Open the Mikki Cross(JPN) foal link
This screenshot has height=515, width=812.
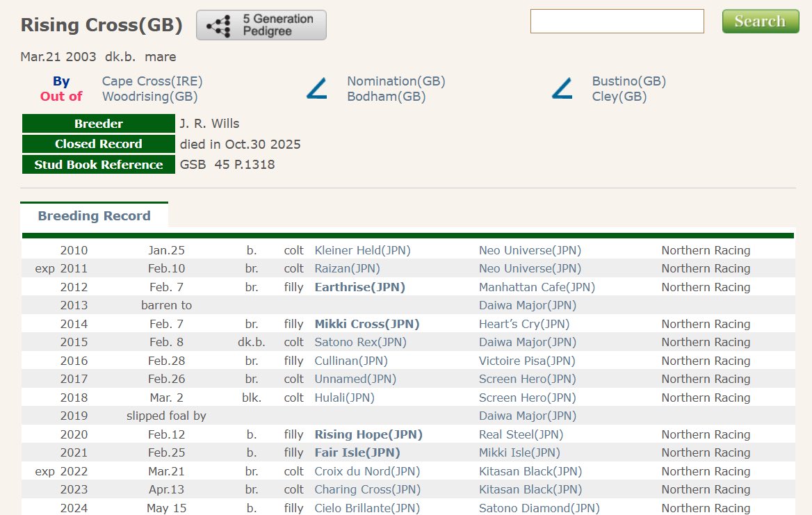pos(366,324)
